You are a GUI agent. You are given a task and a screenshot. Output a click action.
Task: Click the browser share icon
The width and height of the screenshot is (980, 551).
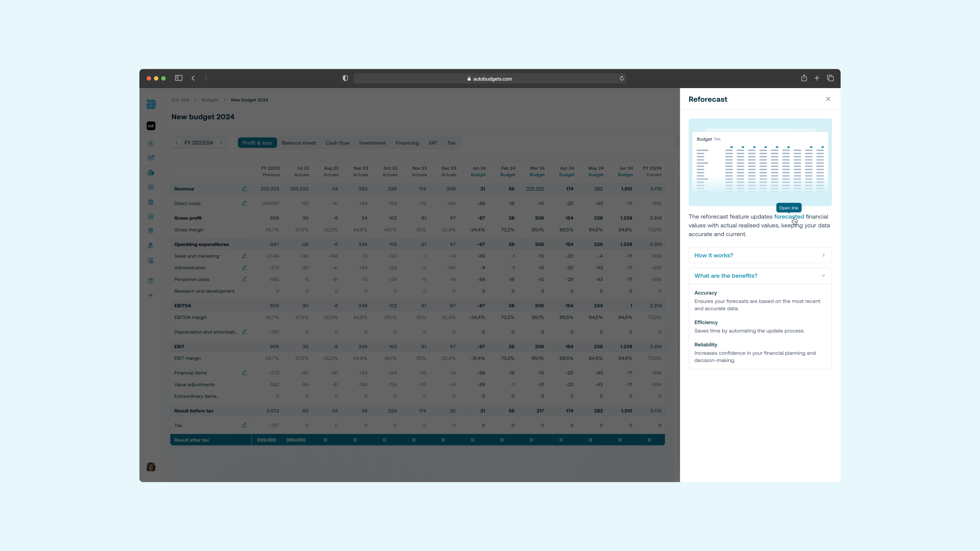point(804,78)
